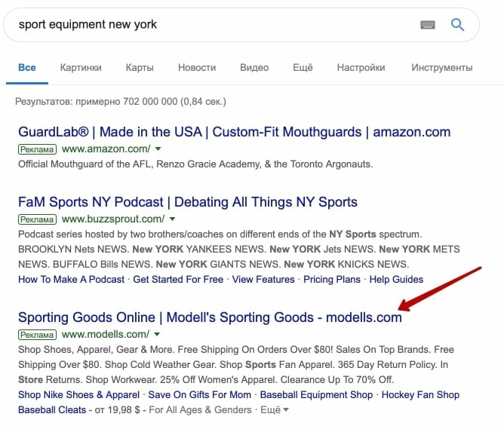Click the blue magnifying glass search icon

click(457, 24)
